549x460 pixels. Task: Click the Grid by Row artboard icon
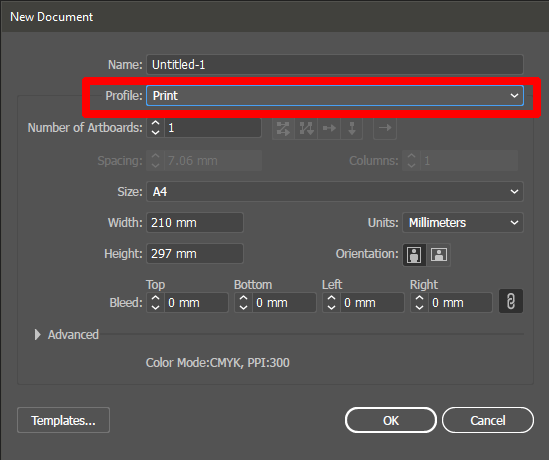coord(283,128)
